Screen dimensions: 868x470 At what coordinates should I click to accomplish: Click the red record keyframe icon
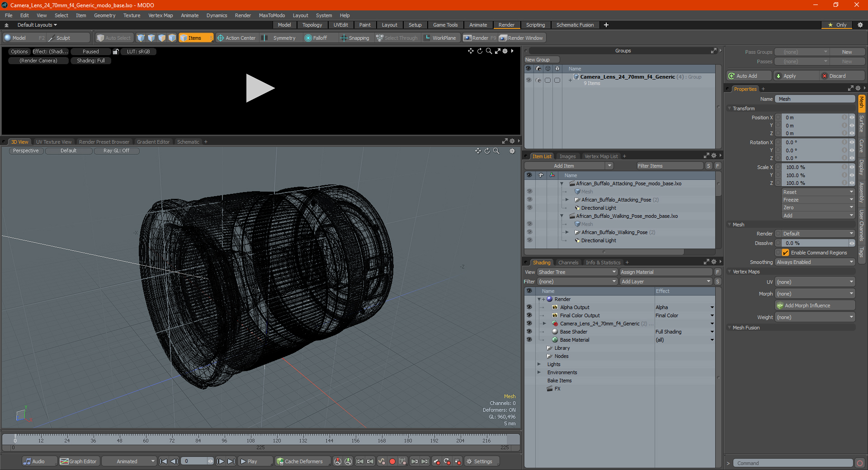coord(392,461)
